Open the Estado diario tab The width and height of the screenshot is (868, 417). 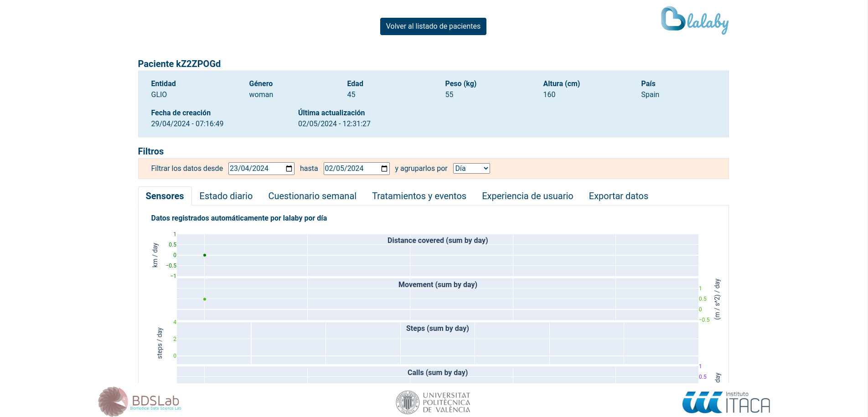(226, 196)
